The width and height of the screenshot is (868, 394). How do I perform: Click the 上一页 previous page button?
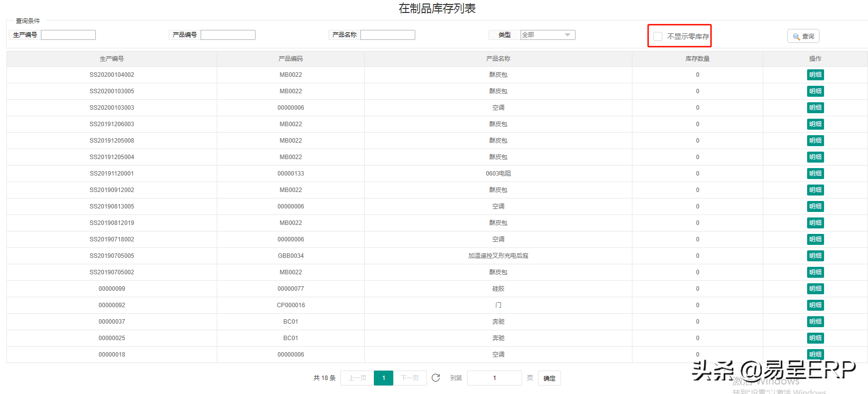[x=357, y=378]
